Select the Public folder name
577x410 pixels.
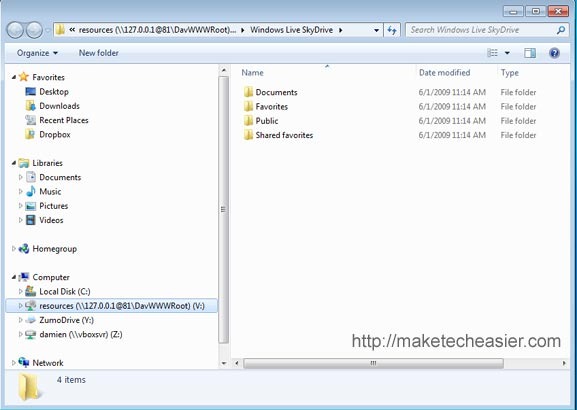coord(267,121)
